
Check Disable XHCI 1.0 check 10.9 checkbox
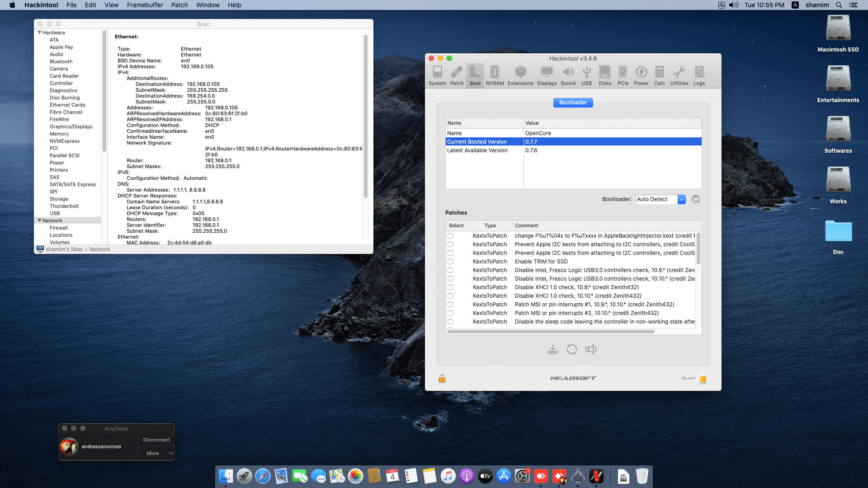[x=450, y=287]
